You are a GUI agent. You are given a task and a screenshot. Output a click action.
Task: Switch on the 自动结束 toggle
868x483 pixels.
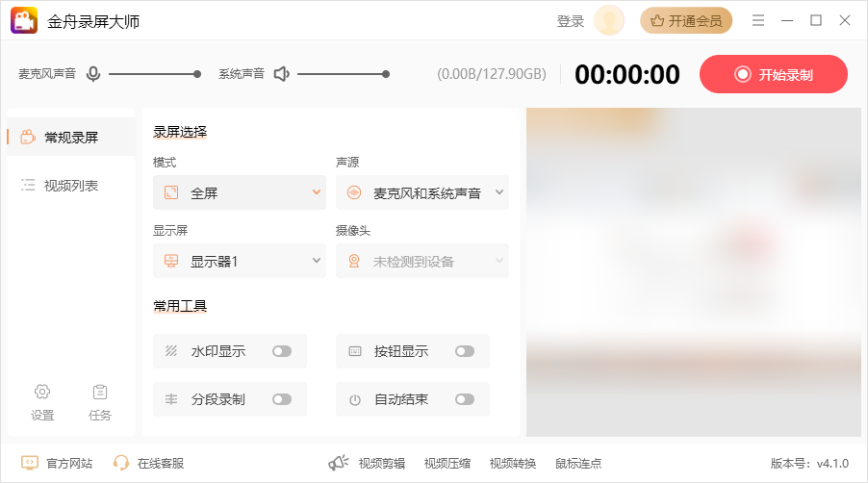tap(465, 399)
